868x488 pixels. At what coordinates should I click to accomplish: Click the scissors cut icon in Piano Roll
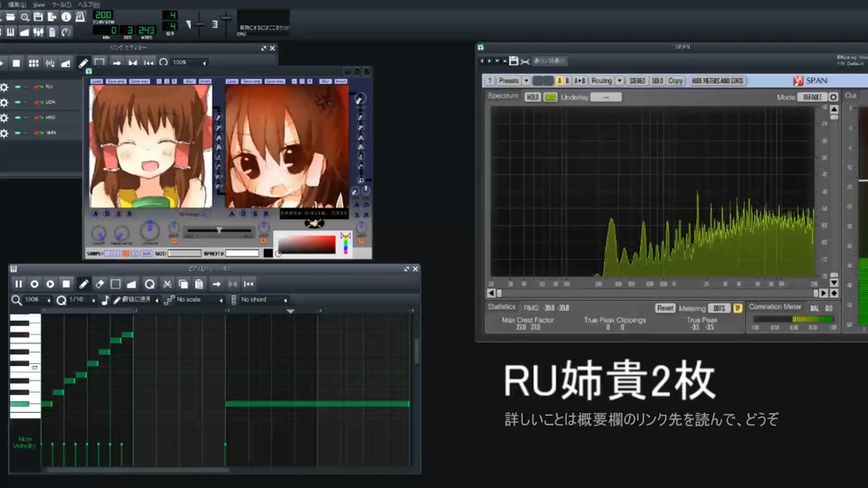coord(167,284)
